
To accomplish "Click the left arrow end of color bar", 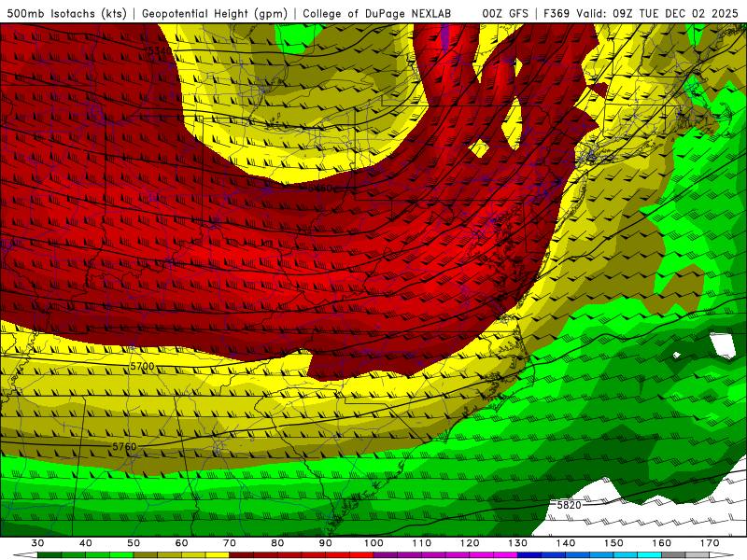I will [x=25, y=555].
